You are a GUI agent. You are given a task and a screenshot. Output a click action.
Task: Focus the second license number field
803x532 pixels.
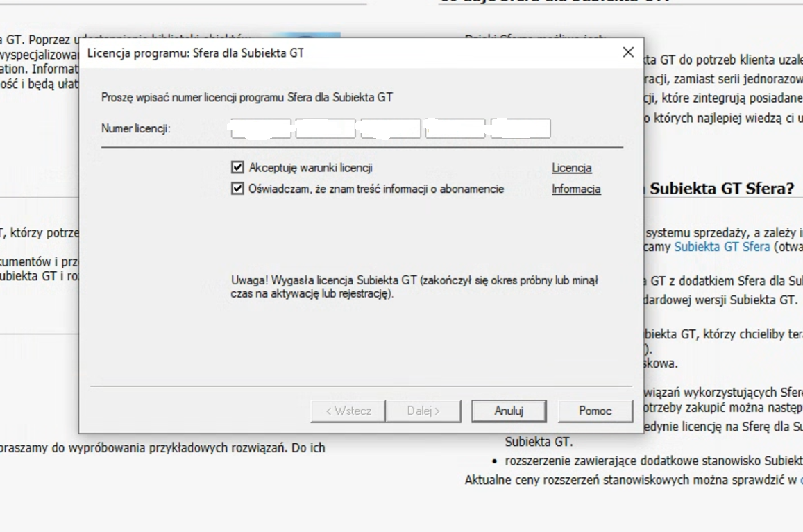(x=326, y=128)
